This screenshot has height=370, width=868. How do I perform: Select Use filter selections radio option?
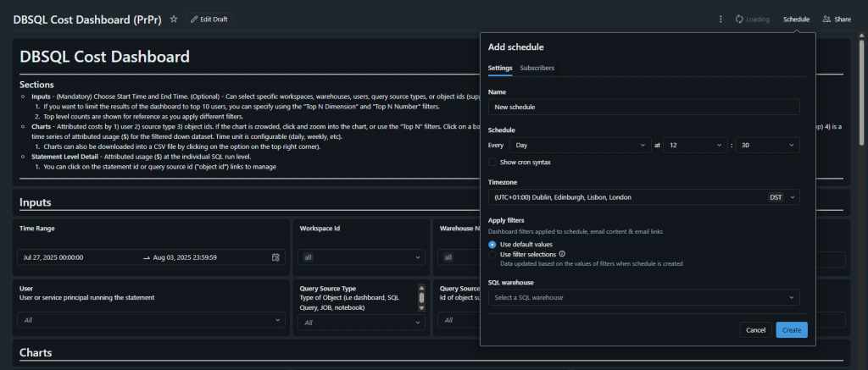coord(492,254)
